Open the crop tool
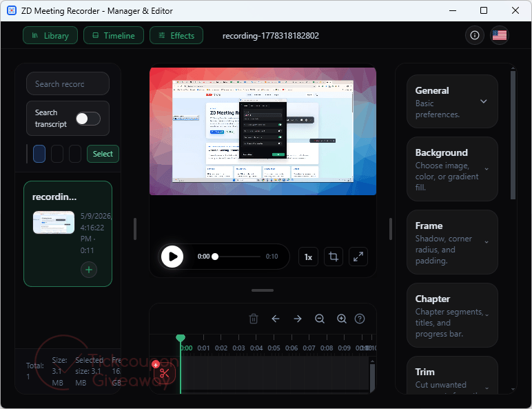The image size is (532, 409). (x=333, y=257)
